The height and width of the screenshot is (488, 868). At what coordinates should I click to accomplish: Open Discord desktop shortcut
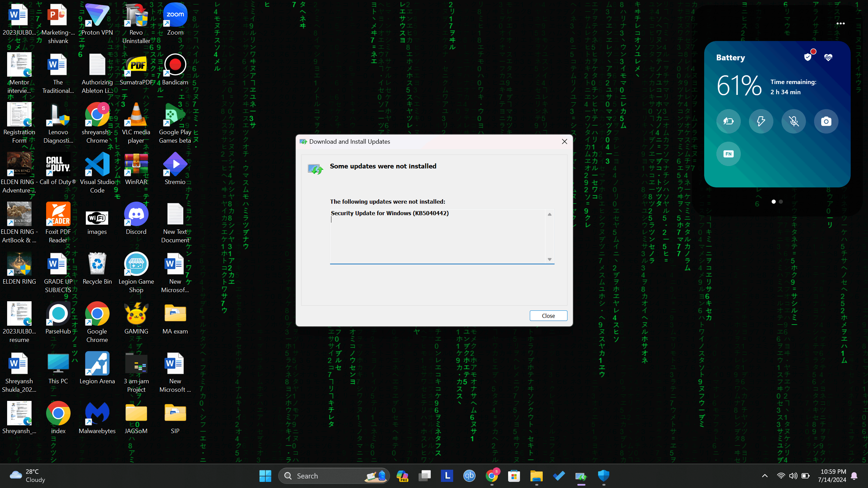click(136, 219)
